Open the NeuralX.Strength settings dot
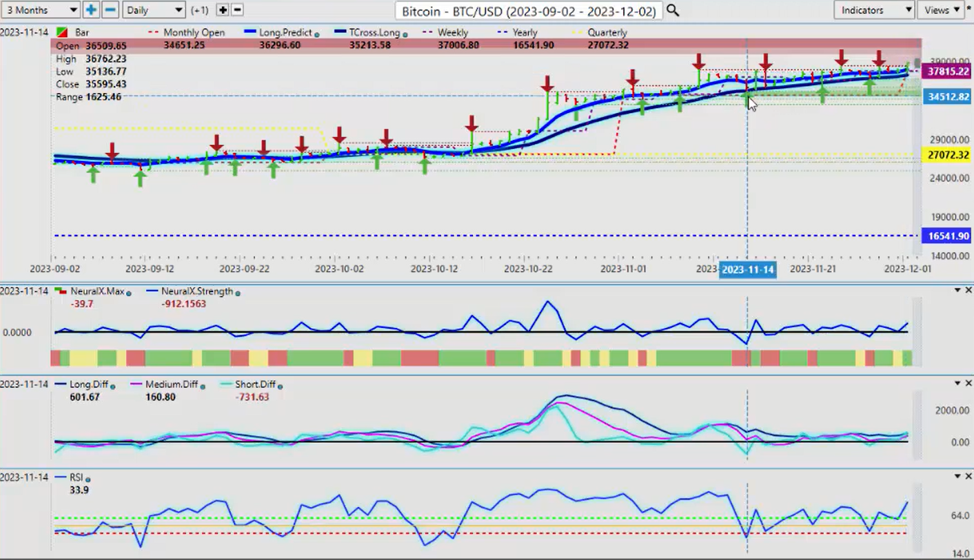974x560 pixels. tap(238, 293)
